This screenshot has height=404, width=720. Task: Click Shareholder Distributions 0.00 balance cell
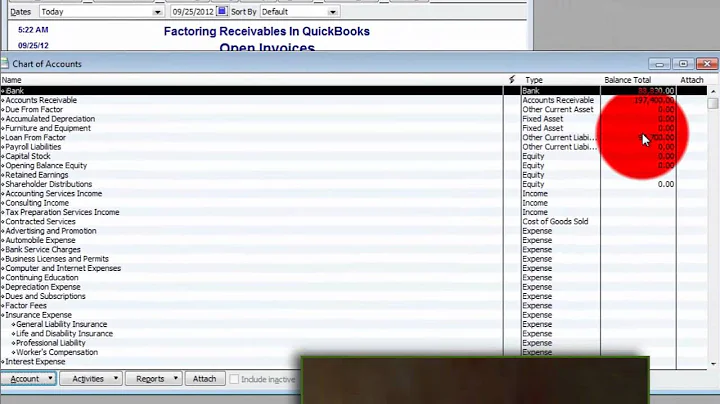[666, 184]
